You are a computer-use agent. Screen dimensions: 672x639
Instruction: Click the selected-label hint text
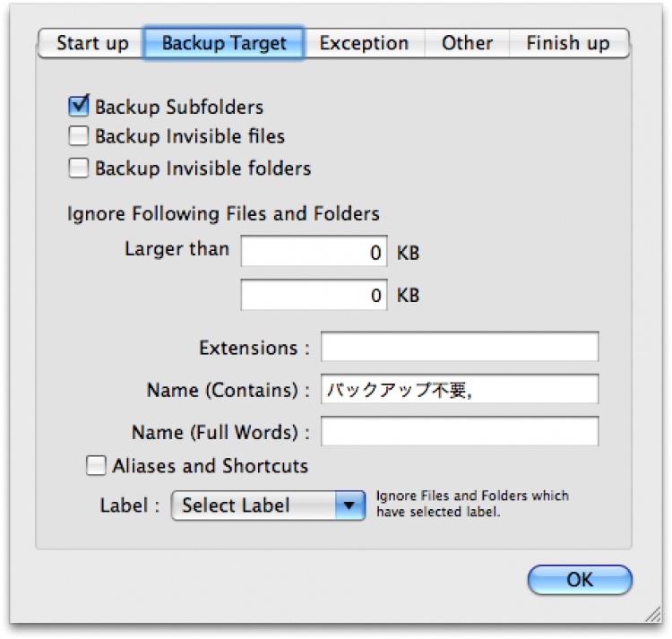coord(472,504)
